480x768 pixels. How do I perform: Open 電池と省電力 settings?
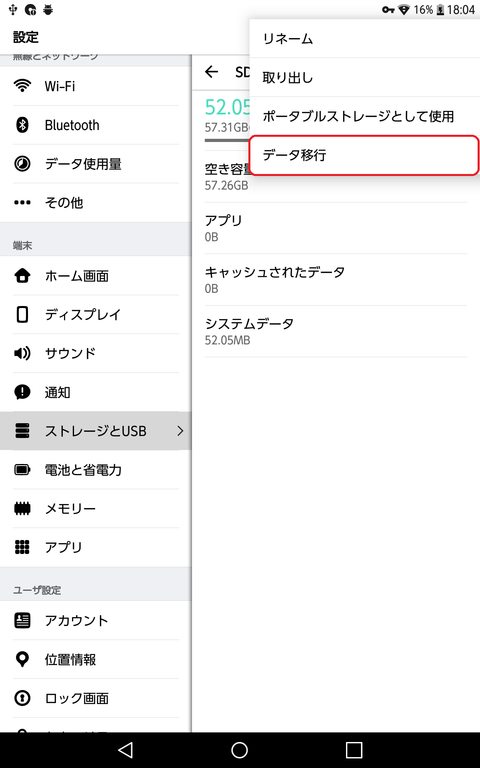click(96, 470)
